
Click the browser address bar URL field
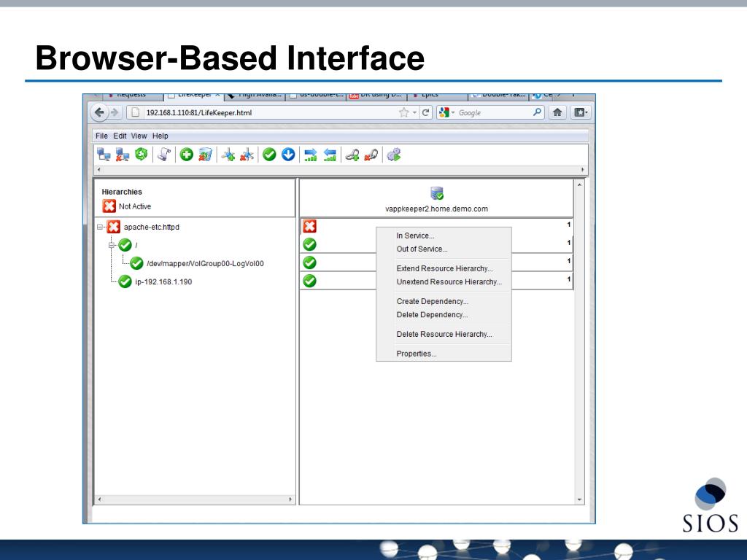(263, 112)
